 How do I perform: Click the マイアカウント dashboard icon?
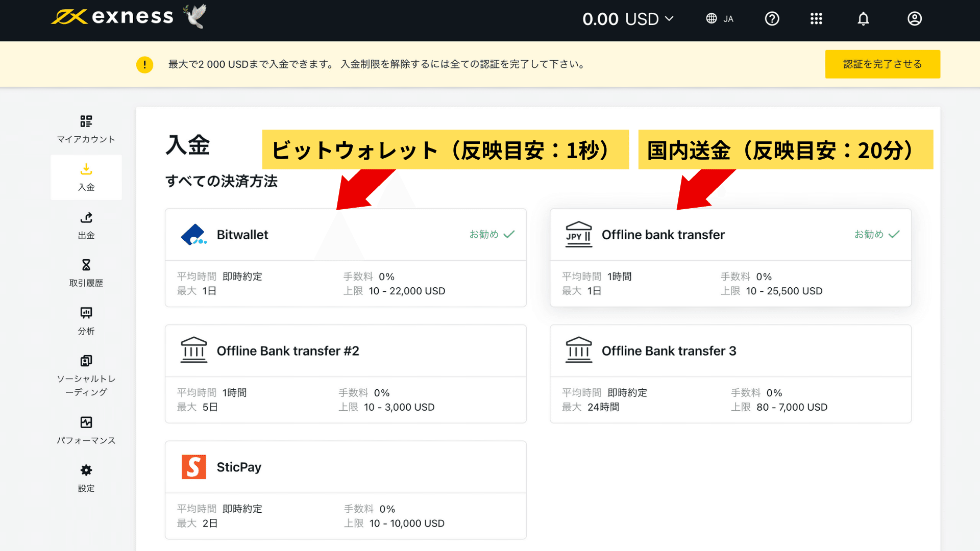point(86,121)
